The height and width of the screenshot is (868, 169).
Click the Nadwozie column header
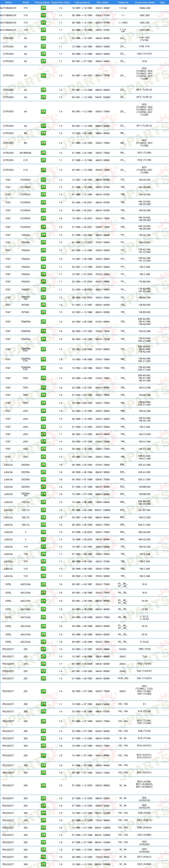tap(123, 2)
